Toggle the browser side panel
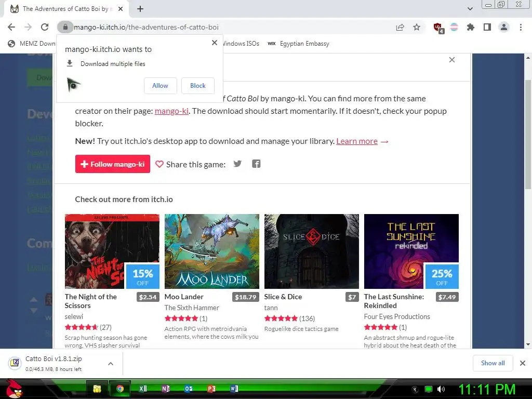Screen dimensions: 532x399 pyautogui.click(x=487, y=27)
